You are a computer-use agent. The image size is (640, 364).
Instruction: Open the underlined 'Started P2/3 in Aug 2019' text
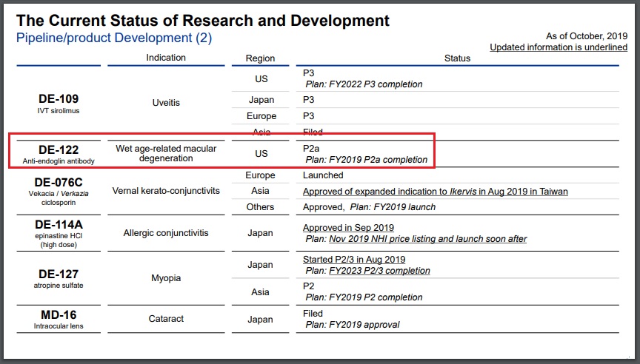(x=354, y=260)
